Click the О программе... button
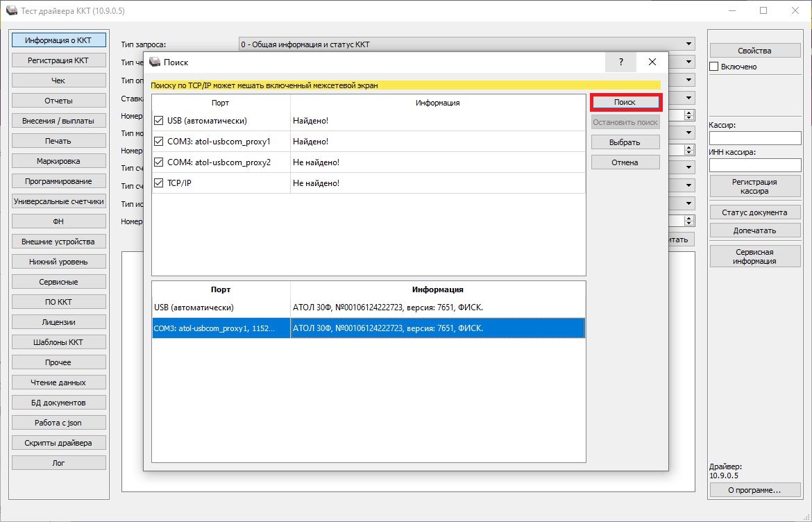The width and height of the screenshot is (812, 522). 754,490
